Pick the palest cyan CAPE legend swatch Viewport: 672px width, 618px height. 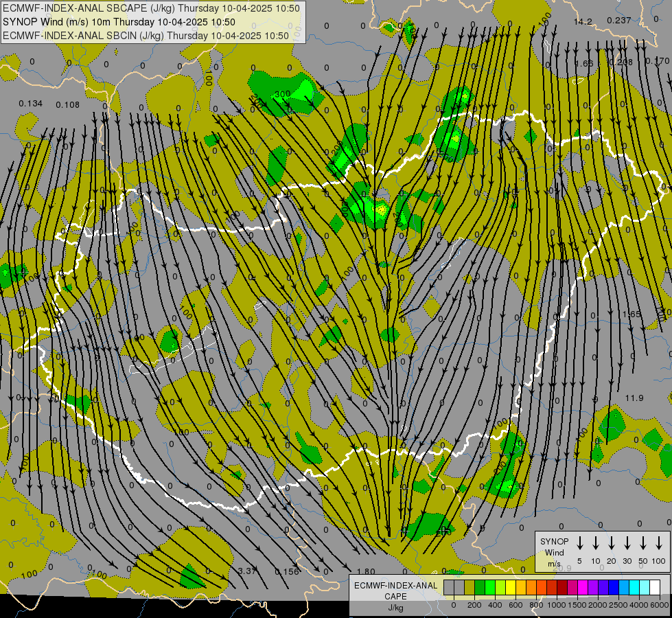pyautogui.click(x=645, y=587)
